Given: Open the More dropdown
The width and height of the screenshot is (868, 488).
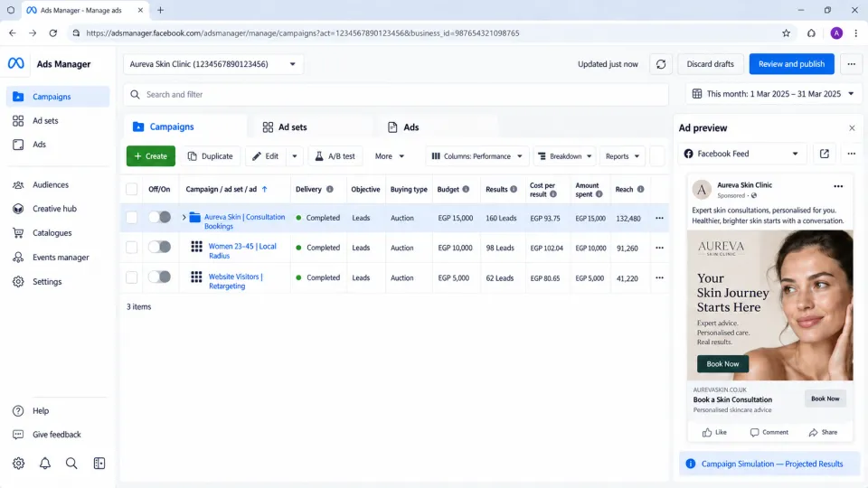Looking at the screenshot, I should coord(390,156).
